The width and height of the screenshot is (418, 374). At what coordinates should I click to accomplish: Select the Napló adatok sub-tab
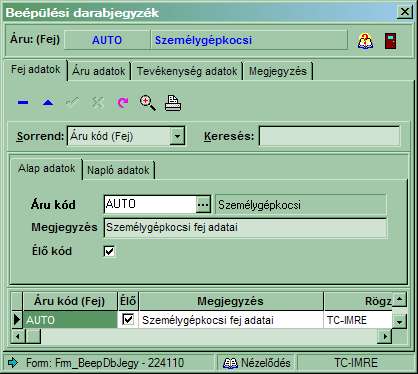(x=118, y=170)
